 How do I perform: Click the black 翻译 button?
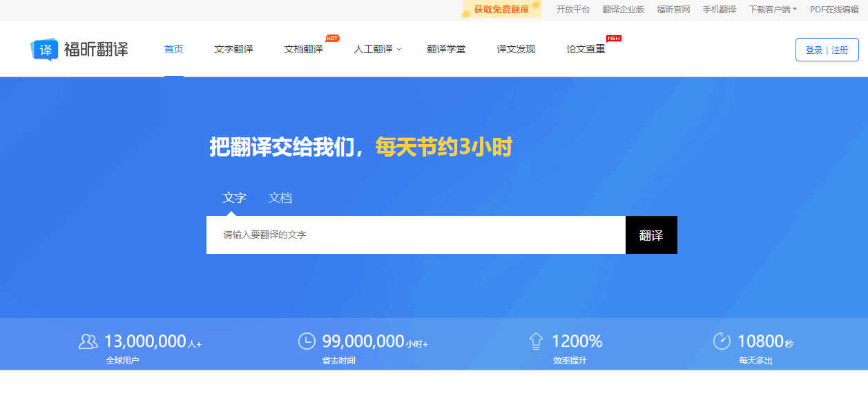pyautogui.click(x=651, y=235)
